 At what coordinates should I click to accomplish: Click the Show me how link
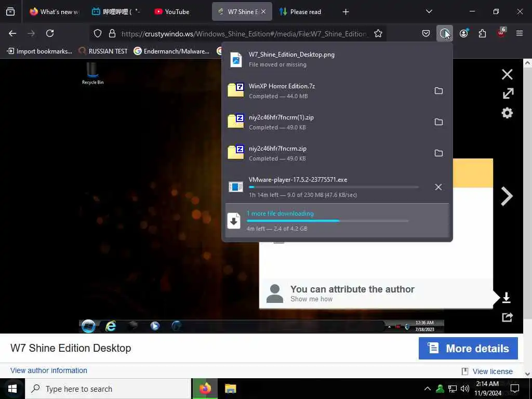pyautogui.click(x=312, y=299)
